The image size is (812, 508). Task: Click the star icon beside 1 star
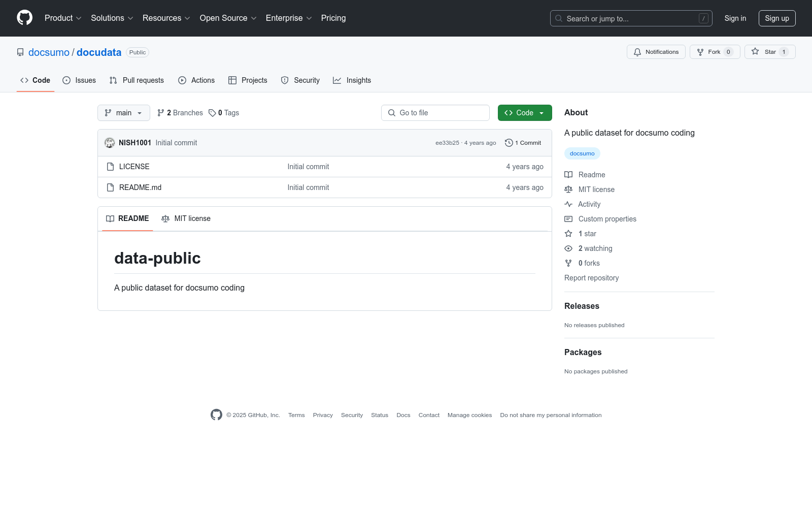click(x=568, y=234)
